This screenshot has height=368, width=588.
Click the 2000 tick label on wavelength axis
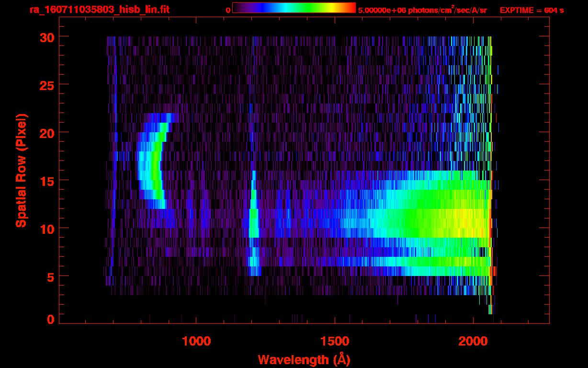tap(473, 341)
